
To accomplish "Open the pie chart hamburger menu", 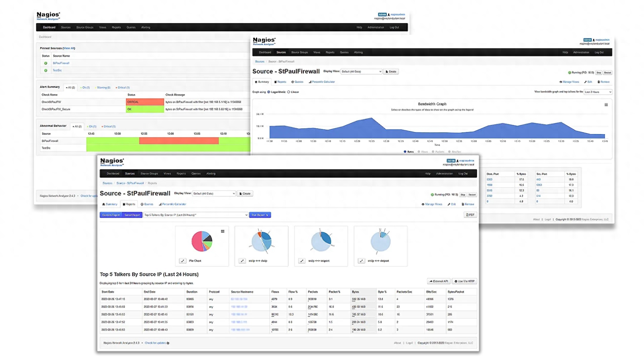I will pos(222,231).
